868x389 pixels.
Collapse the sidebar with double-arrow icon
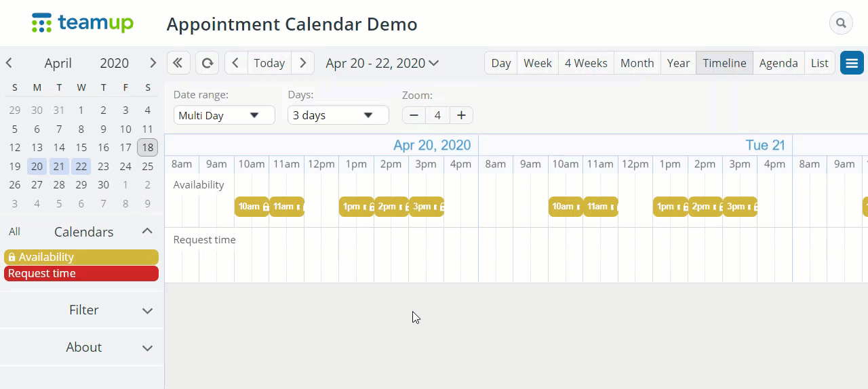178,63
